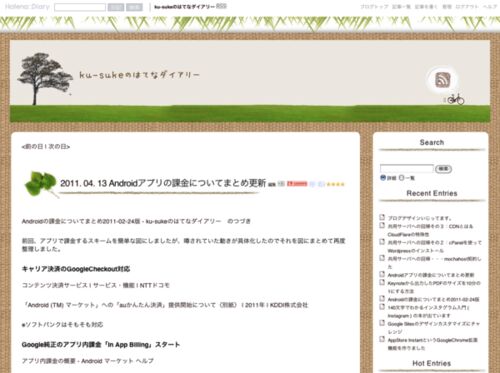This screenshot has height=373, width=500.
Task: Click the Hatena::Diary logo
Action: (27, 7)
